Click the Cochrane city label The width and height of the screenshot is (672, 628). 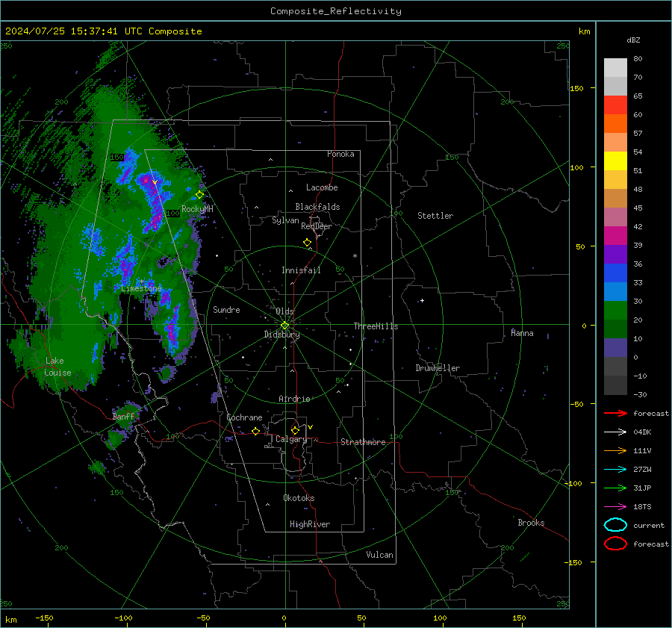[x=244, y=417]
